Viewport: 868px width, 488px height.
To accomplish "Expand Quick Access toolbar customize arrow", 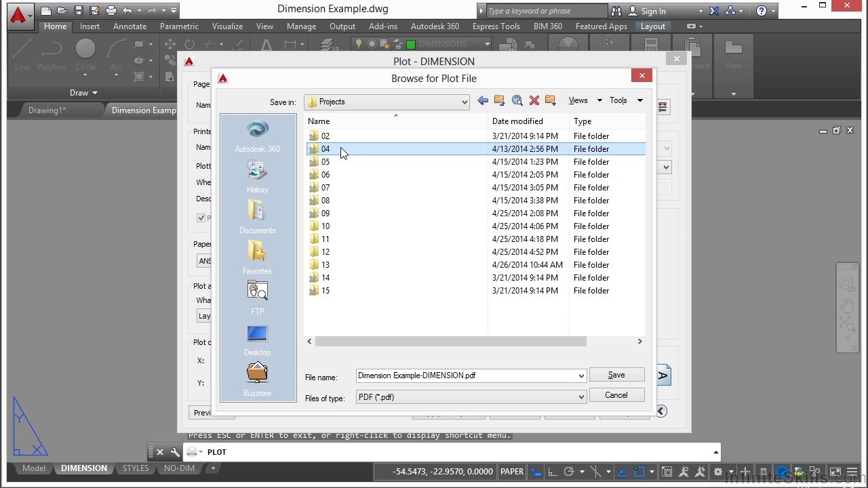I will click(174, 11).
